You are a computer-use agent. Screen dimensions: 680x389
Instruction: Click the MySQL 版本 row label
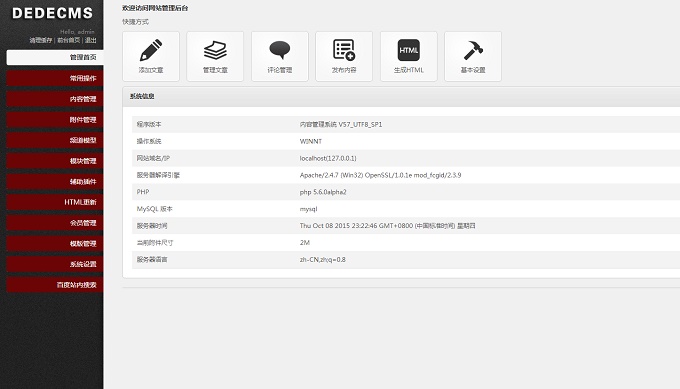click(154, 209)
